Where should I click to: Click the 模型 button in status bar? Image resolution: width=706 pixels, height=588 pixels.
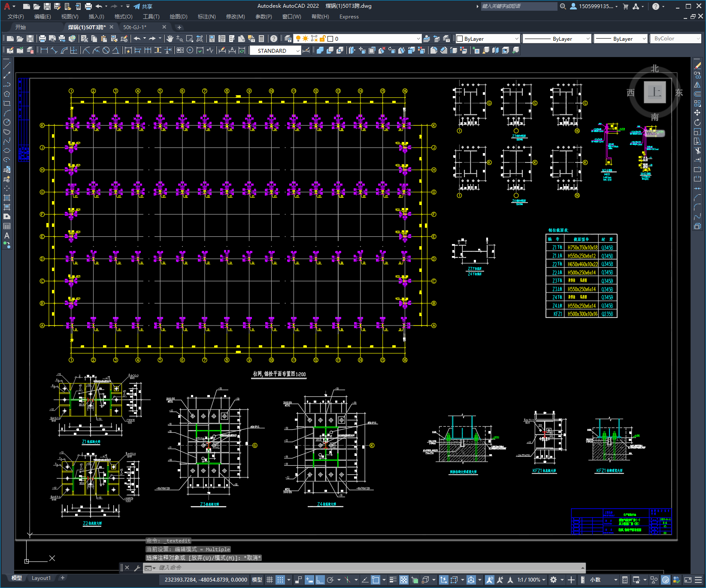pyautogui.click(x=257, y=580)
